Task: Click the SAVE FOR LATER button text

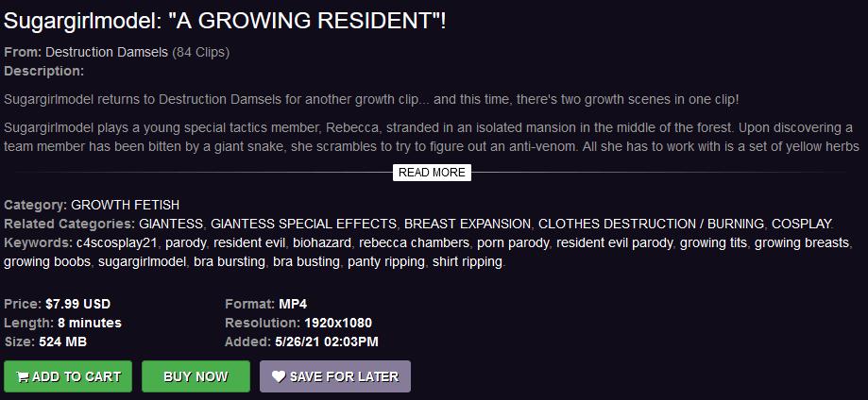Action: (344, 376)
